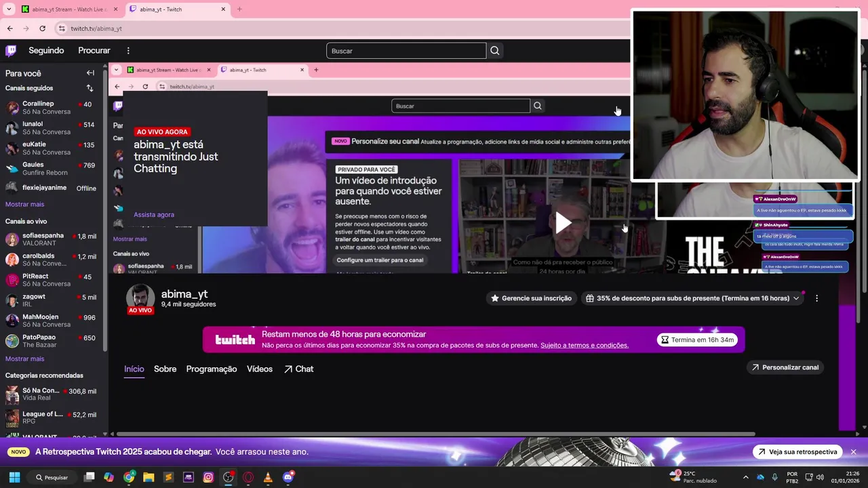Dismiss the Retrospectiva Twitch 2025 banner
The width and height of the screenshot is (868, 488).
(853, 452)
